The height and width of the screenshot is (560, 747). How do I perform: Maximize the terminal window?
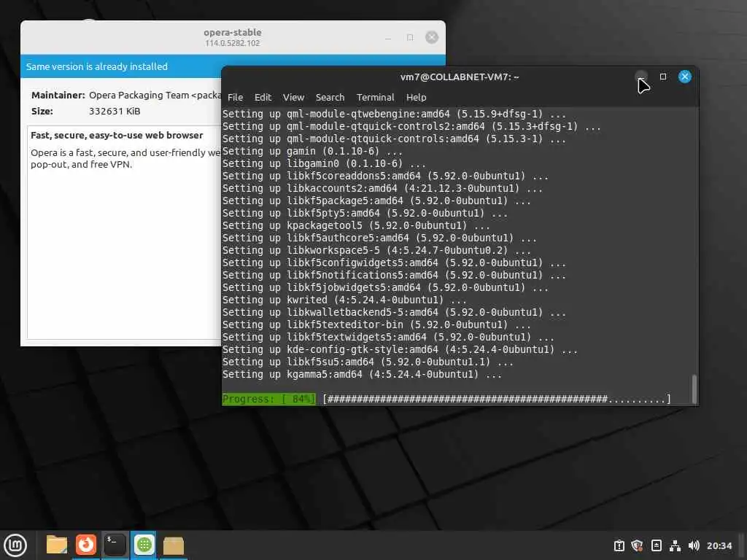662,77
